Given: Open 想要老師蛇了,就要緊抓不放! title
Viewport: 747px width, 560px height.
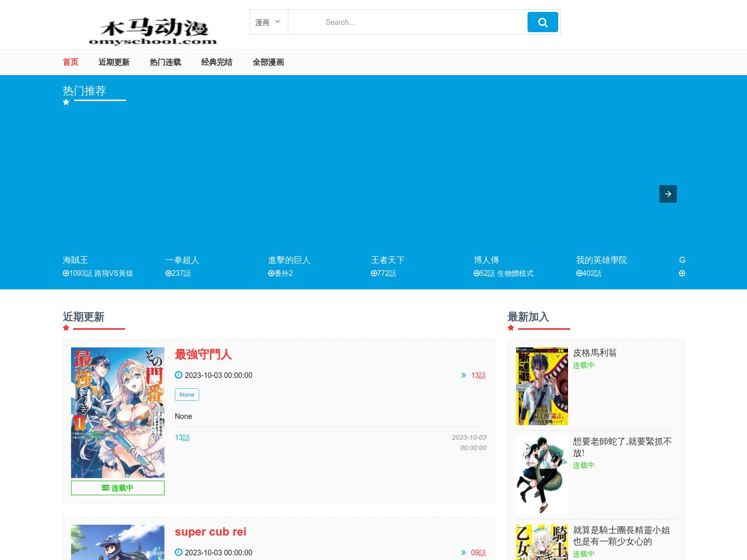Looking at the screenshot, I should point(622,447).
